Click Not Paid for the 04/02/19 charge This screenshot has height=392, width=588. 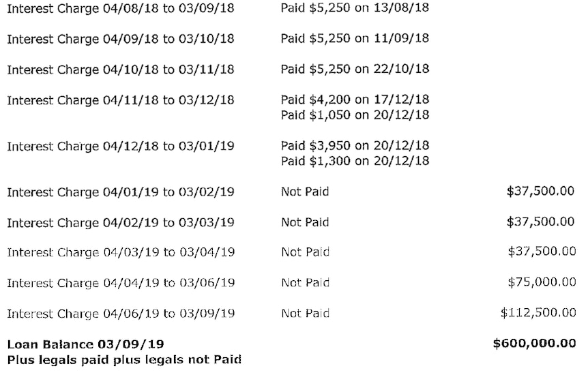click(305, 222)
